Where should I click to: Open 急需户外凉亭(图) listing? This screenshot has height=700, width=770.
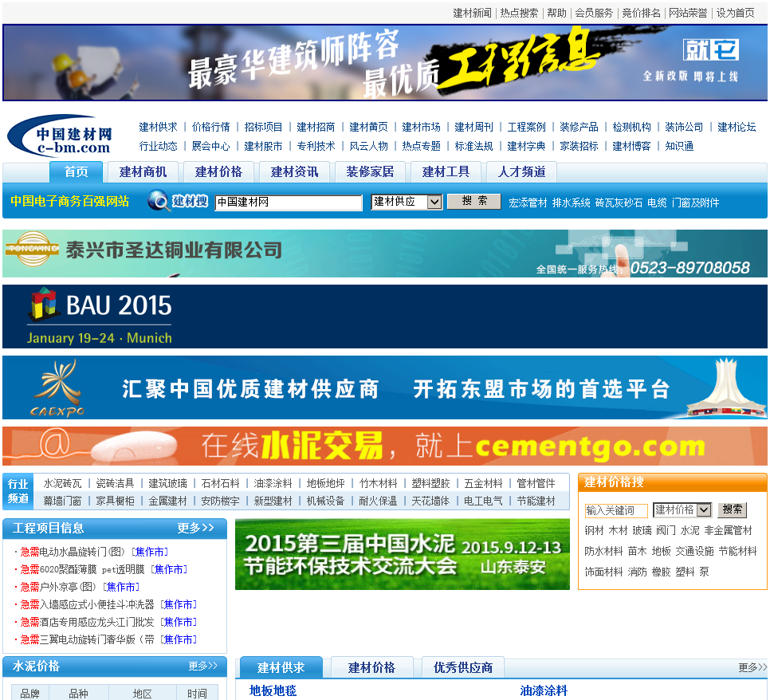[58, 587]
